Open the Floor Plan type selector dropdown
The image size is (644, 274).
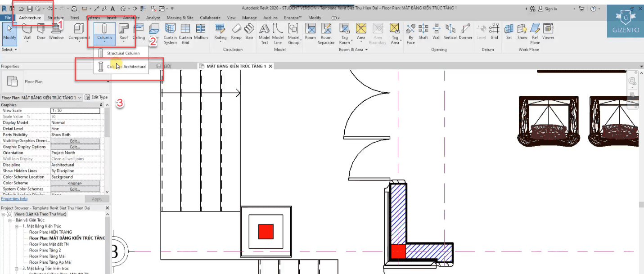(x=108, y=82)
